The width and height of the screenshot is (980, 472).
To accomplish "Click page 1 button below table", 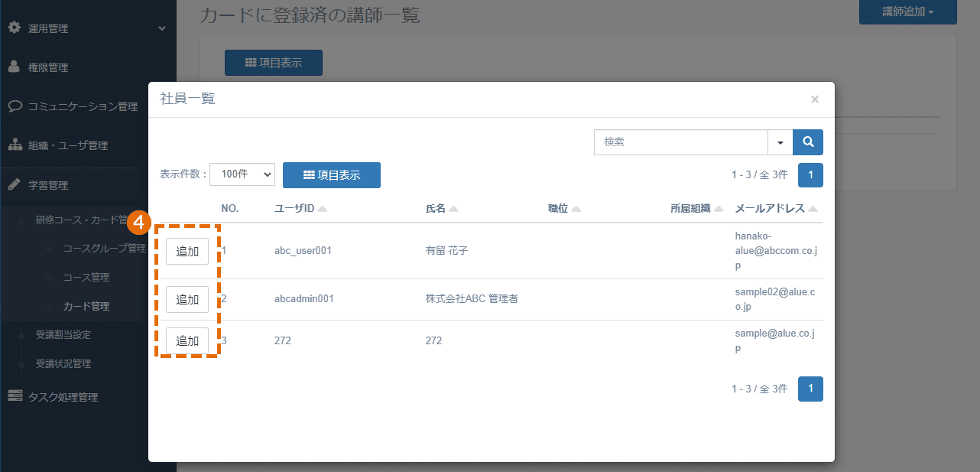I will tap(810, 389).
